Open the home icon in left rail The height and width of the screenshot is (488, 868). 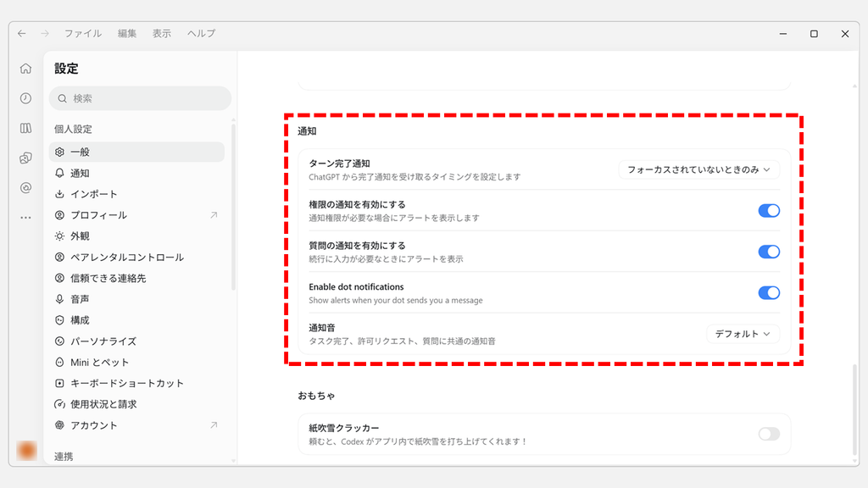pos(26,69)
